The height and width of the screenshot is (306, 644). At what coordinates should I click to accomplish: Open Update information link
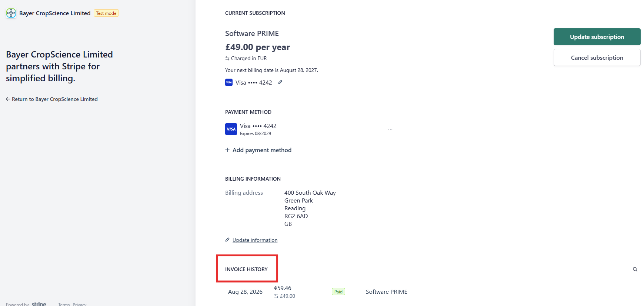(255, 240)
